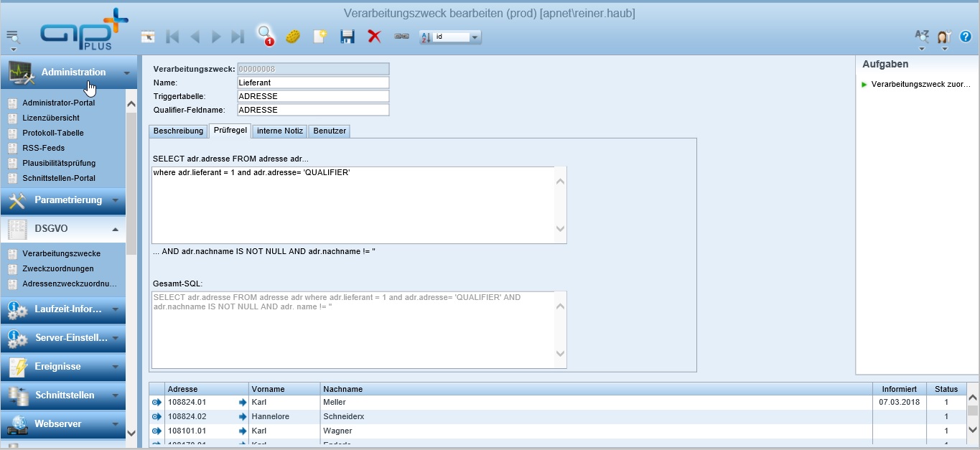Click the link (chain) toolbar icon
980x450 pixels.
(401, 36)
